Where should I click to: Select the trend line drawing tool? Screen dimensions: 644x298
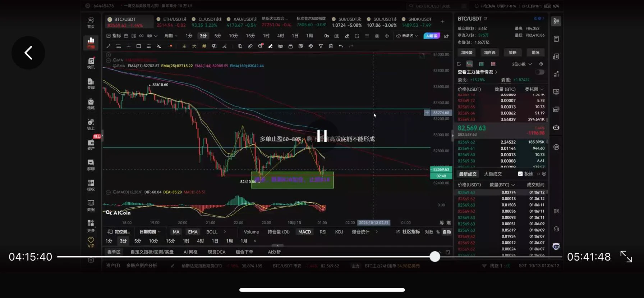tap(109, 46)
